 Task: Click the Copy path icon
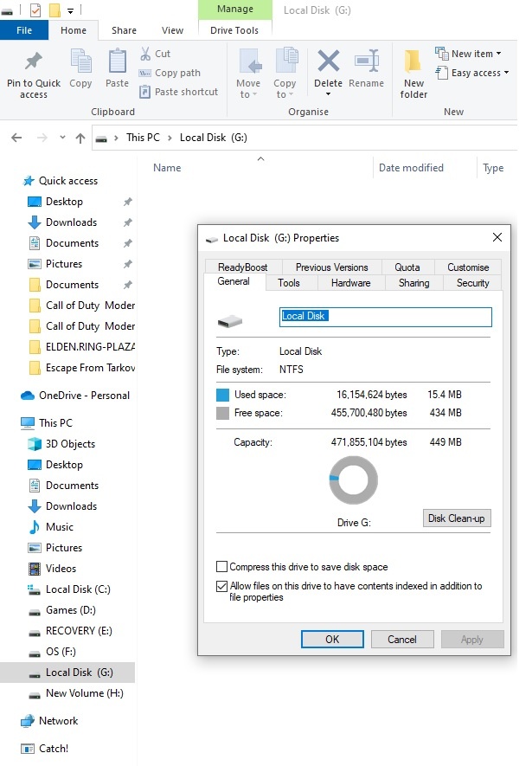[145, 73]
